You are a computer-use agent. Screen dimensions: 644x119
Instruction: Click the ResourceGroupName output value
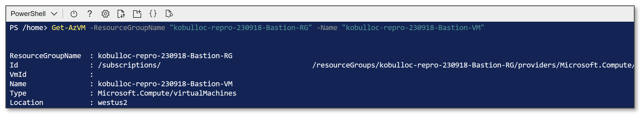coord(165,56)
